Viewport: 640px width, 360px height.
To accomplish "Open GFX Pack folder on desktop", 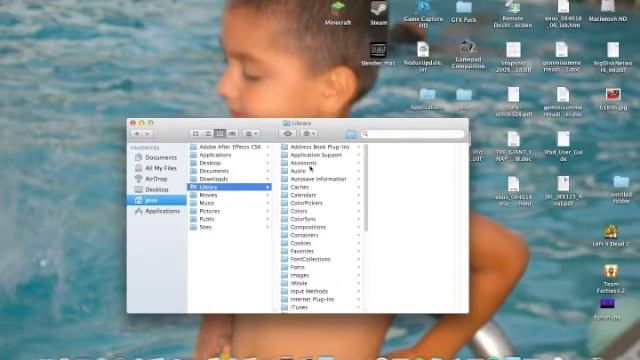I will tap(464, 12).
